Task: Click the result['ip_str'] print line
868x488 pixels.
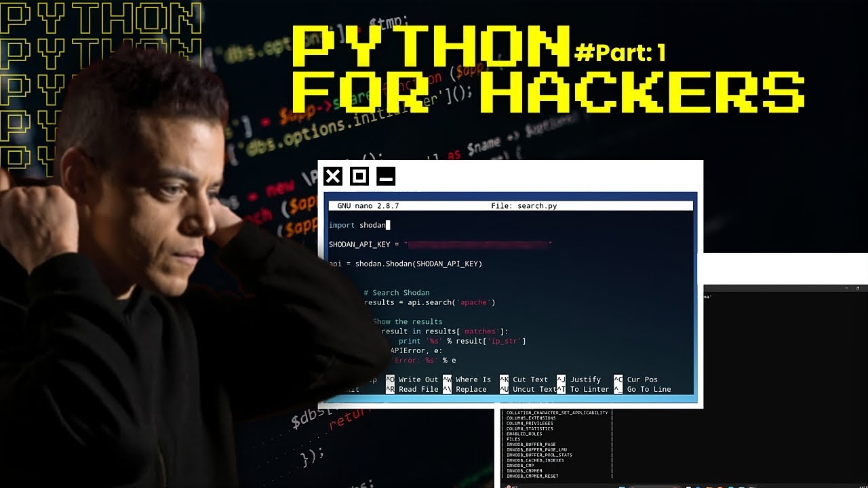Action: [x=462, y=341]
